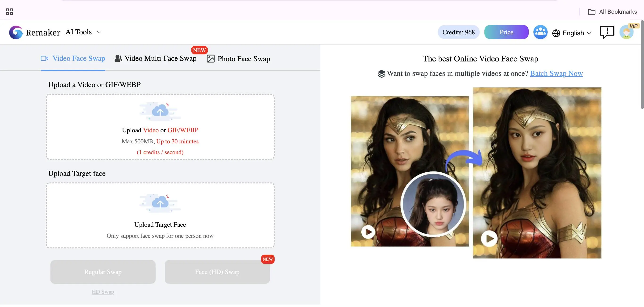Click the video upload cloud icon

(x=160, y=111)
